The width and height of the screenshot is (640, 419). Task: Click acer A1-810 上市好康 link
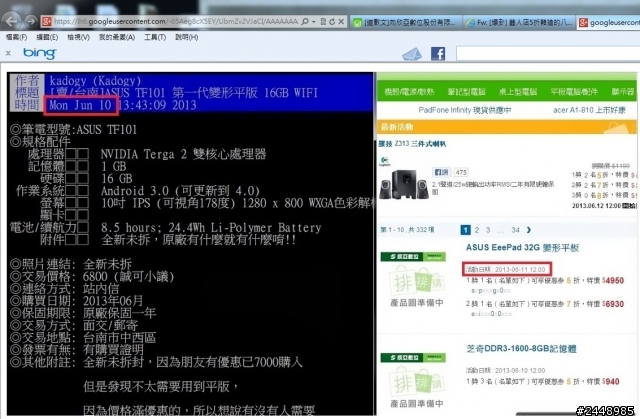pos(589,110)
